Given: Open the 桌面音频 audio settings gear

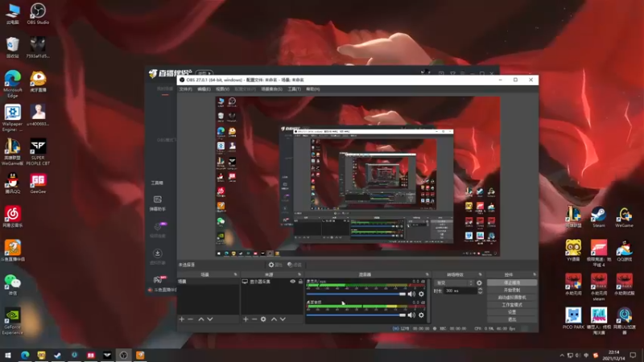Looking at the screenshot, I should pos(421,315).
